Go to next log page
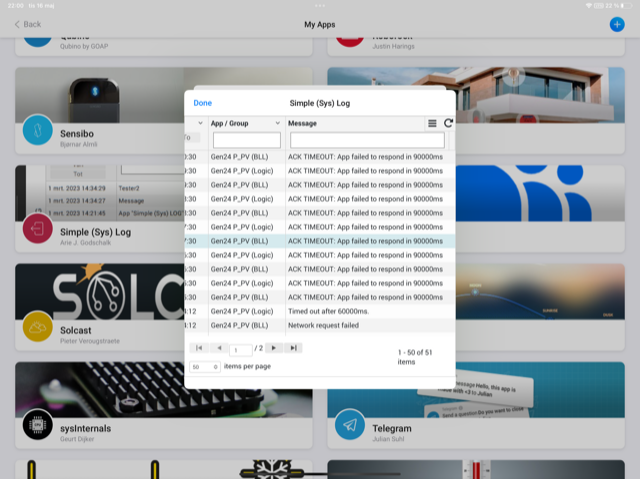Viewport: 640px width, 479px height. click(x=273, y=348)
